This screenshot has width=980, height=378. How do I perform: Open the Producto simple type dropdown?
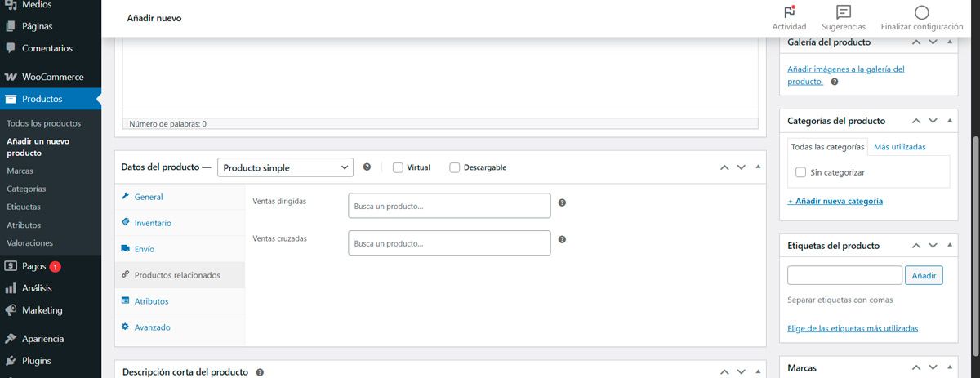tap(285, 167)
